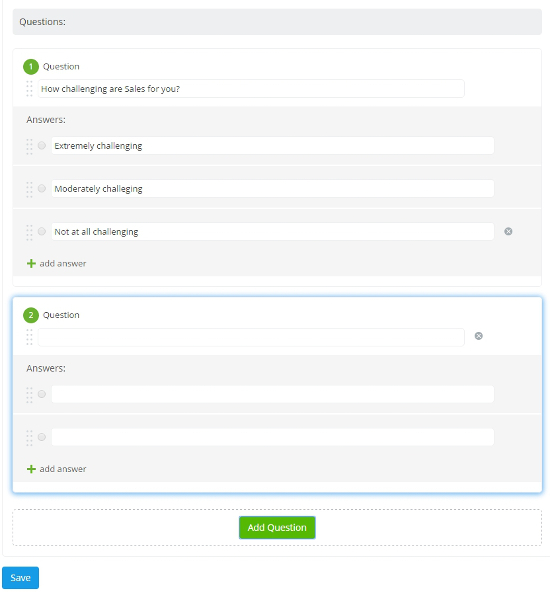Click drag handle of question 2's first answer

pos(29,395)
